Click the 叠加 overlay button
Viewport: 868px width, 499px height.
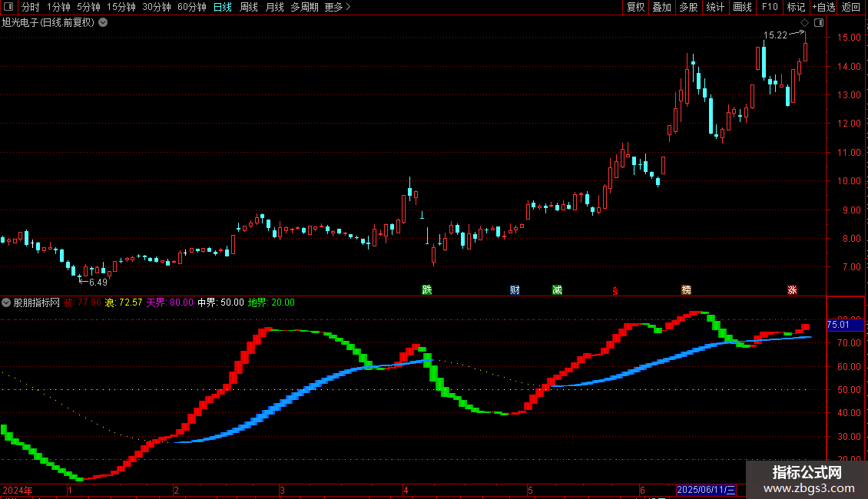[x=661, y=7]
